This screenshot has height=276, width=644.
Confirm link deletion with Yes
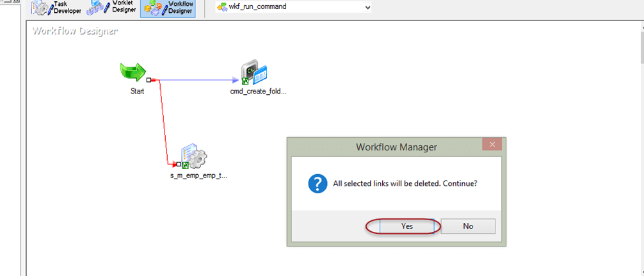(407, 226)
